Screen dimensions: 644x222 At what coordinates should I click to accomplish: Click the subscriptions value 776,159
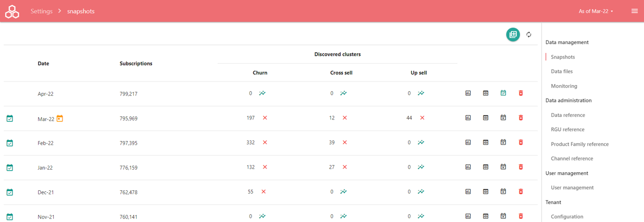[x=129, y=168]
